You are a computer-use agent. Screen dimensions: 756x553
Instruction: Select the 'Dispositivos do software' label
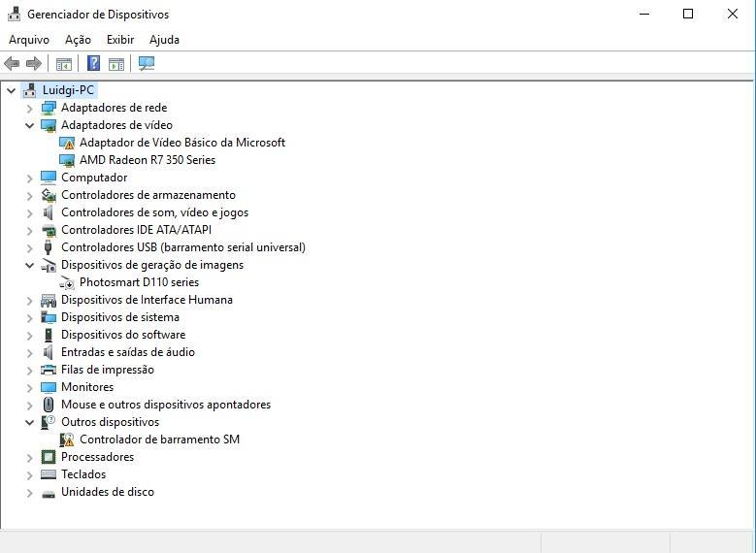[x=123, y=335]
